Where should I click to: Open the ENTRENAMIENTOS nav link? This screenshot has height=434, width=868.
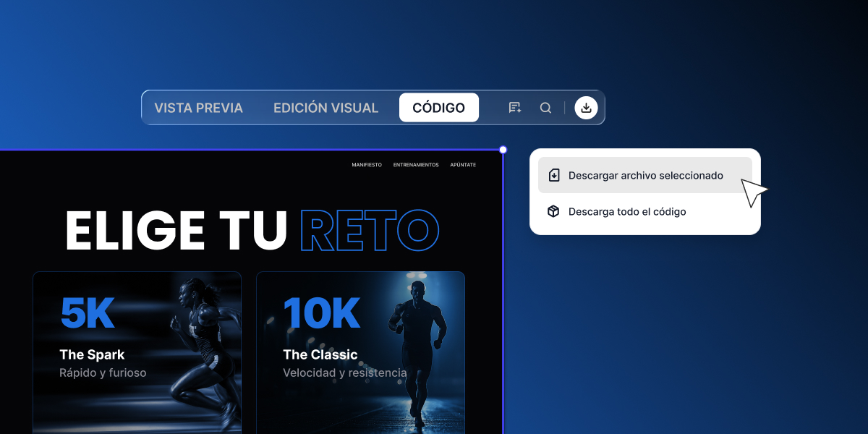416,165
